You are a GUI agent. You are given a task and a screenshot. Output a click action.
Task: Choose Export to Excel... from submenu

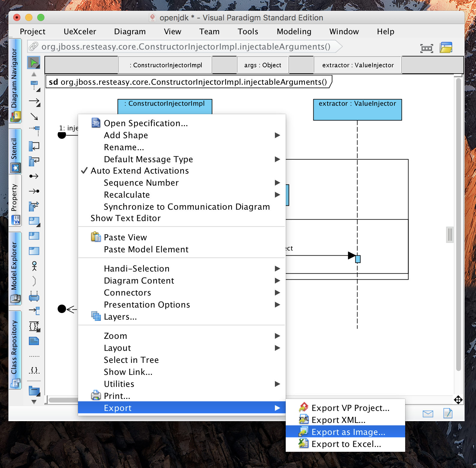coord(345,444)
